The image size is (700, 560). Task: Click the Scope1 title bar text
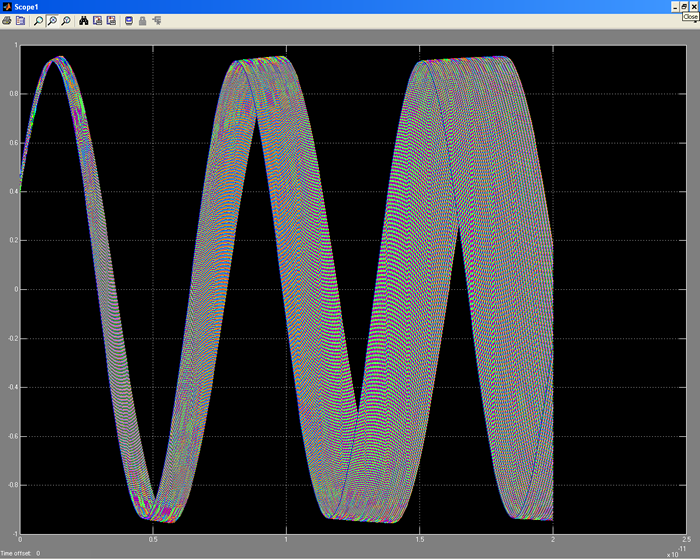tap(26, 7)
